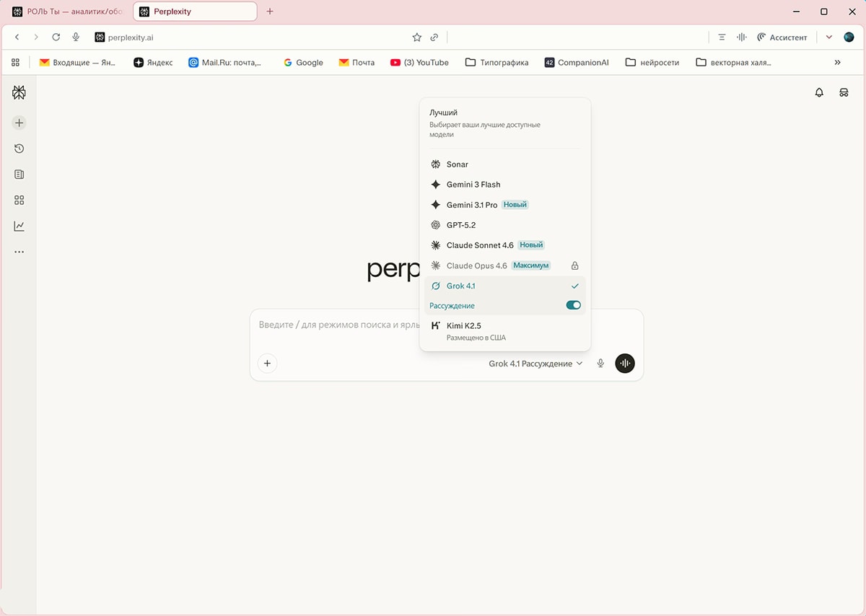Open the Mail.Ru: почта bookmark
Viewport: 866px width, 616px height.
224,63
